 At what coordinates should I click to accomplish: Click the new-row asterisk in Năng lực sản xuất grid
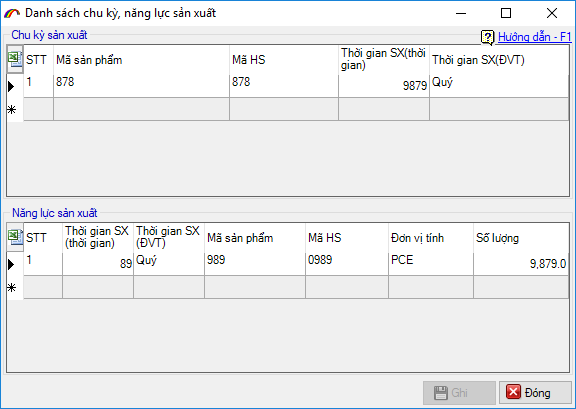point(11,287)
